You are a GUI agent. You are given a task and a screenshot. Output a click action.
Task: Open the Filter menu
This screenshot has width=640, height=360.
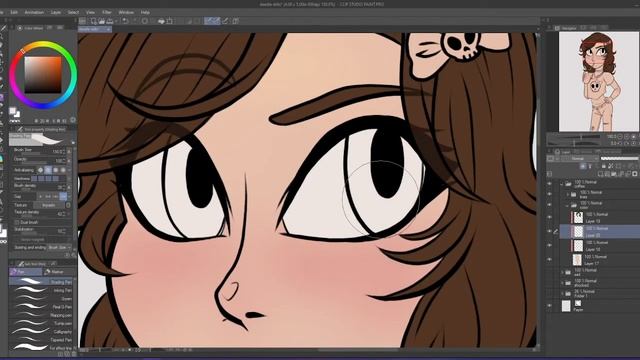107,12
